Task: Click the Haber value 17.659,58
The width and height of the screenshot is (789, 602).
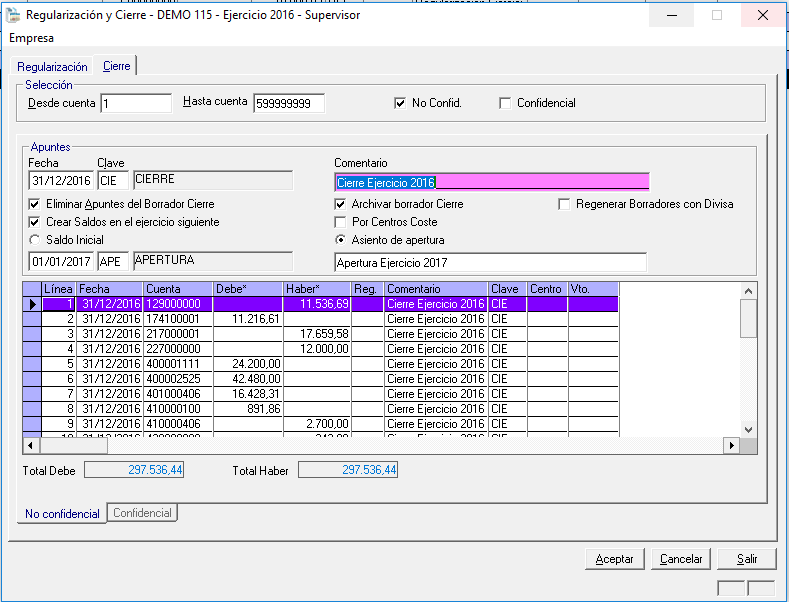Action: point(317,334)
